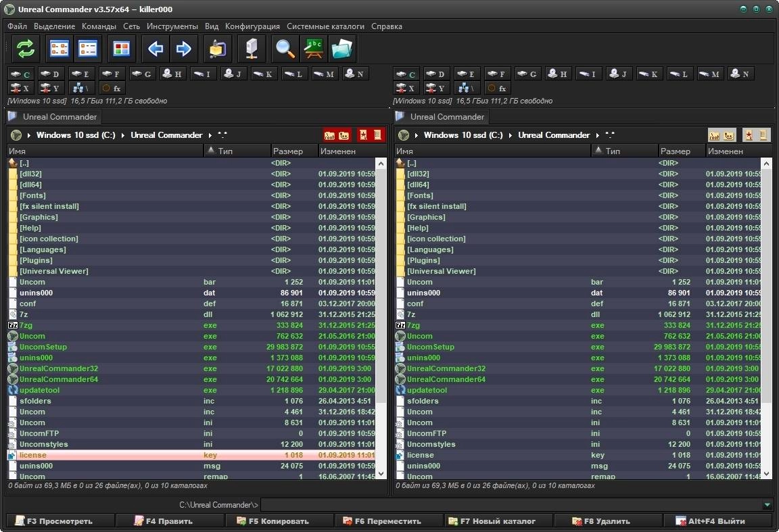The image size is (779, 532).
Task: Switch right panel to network drive N
Action: pos(740,74)
